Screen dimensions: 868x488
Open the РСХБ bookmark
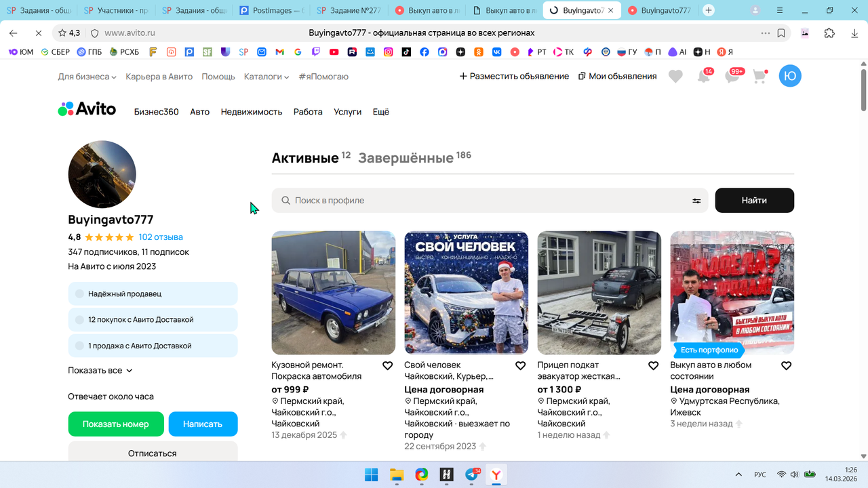124,52
